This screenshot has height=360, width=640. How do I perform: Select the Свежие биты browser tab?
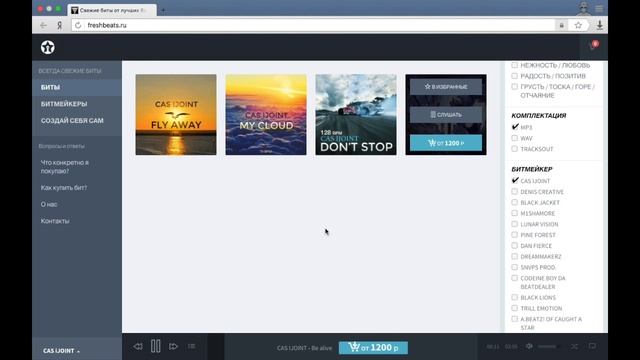tap(111, 10)
